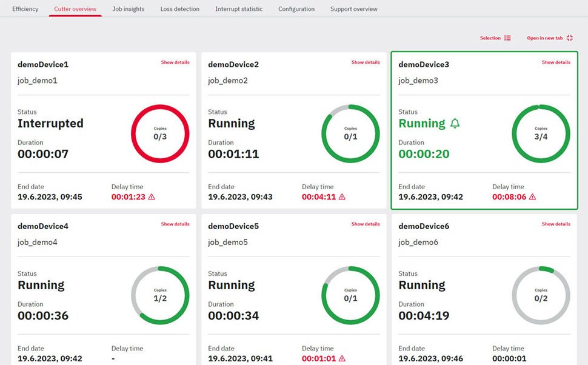Click delay time value 00:08:06
Viewport: 588px width, 365px height.
click(x=509, y=197)
